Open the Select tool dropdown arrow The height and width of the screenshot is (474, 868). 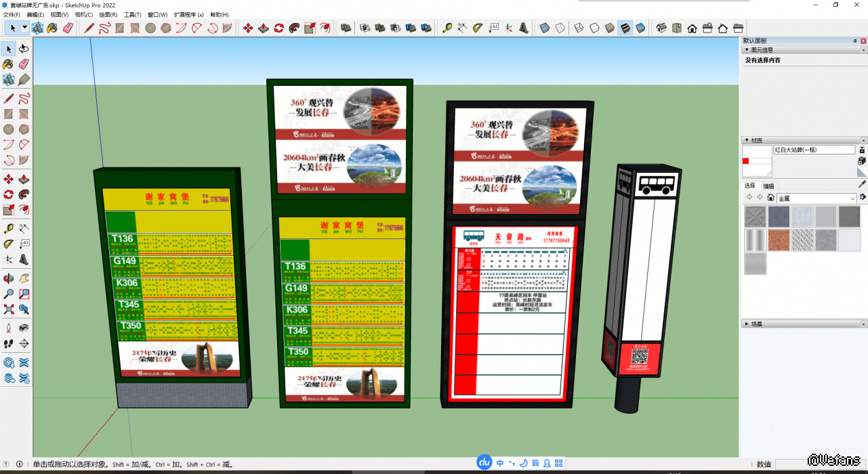pyautogui.click(x=25, y=28)
